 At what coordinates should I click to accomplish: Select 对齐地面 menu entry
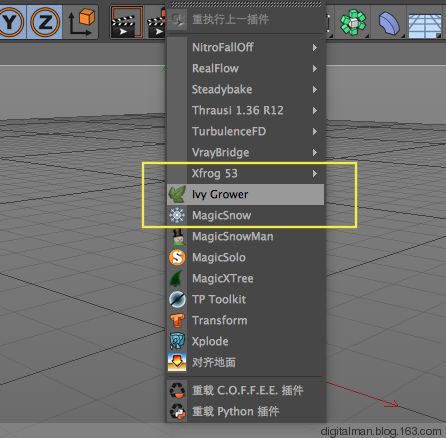pos(245,362)
